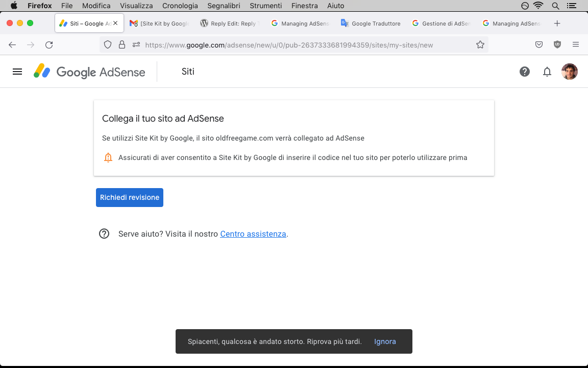Dismiss error toast with Ignora

coord(385,341)
